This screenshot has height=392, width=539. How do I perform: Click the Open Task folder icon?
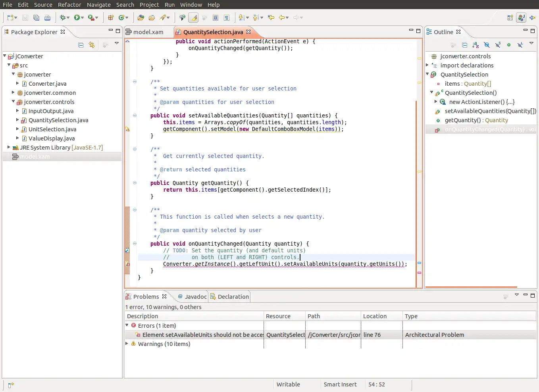tap(152, 17)
